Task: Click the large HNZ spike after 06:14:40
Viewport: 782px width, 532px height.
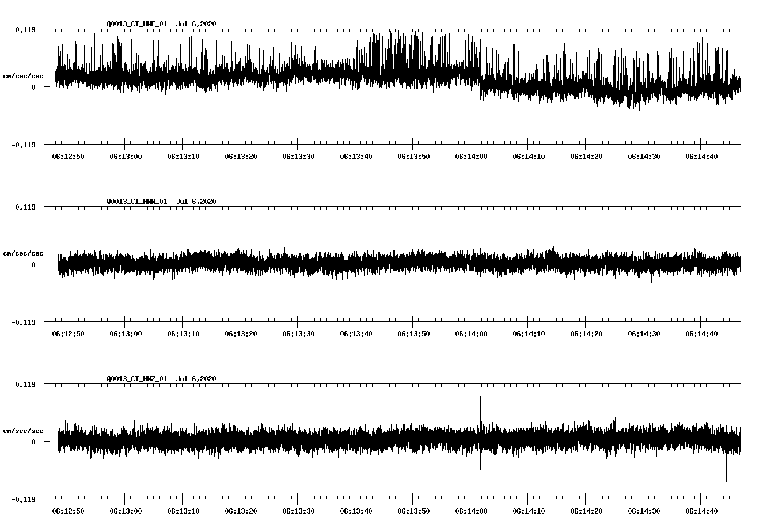Action: pos(727,442)
